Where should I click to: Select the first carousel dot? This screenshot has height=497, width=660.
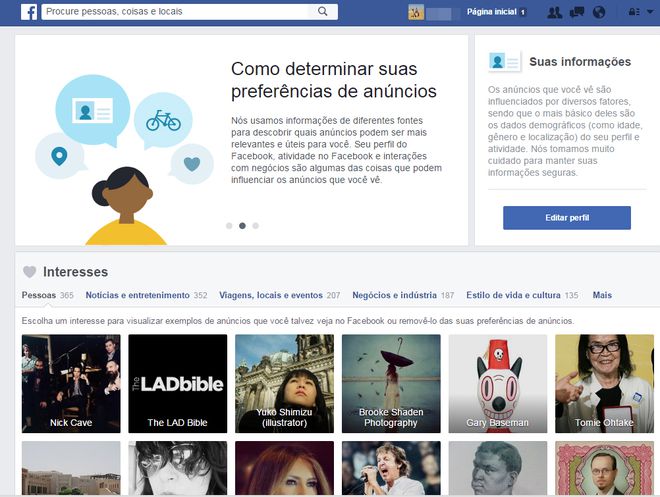[x=229, y=226]
